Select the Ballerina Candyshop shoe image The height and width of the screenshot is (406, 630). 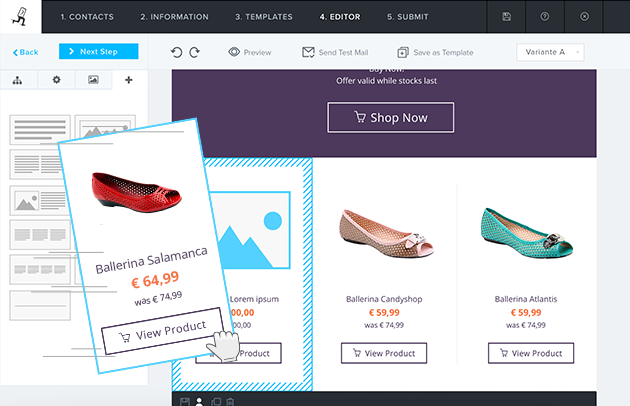(386, 233)
